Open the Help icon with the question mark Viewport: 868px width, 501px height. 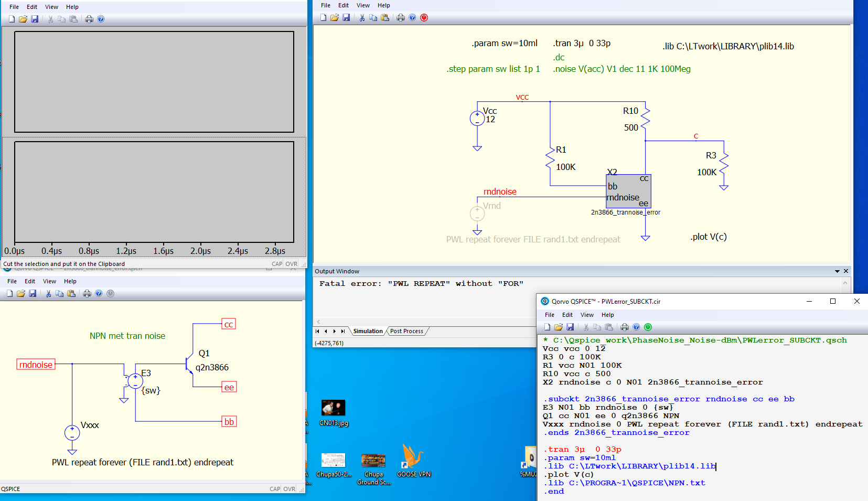pyautogui.click(x=412, y=17)
